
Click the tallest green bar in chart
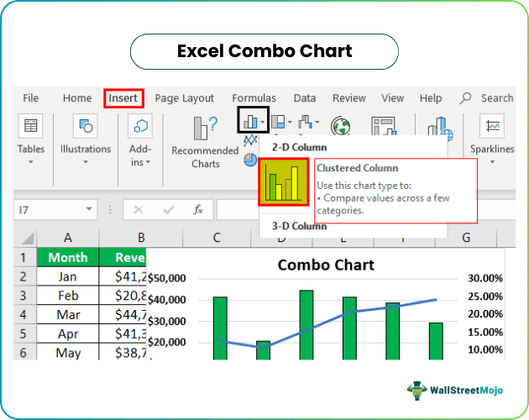pyautogui.click(x=306, y=325)
